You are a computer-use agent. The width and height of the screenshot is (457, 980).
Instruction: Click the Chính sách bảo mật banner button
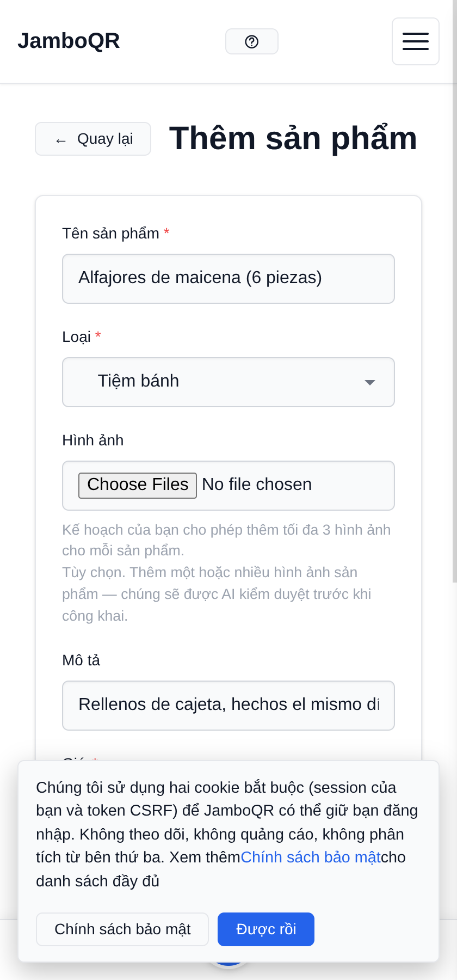tap(122, 929)
